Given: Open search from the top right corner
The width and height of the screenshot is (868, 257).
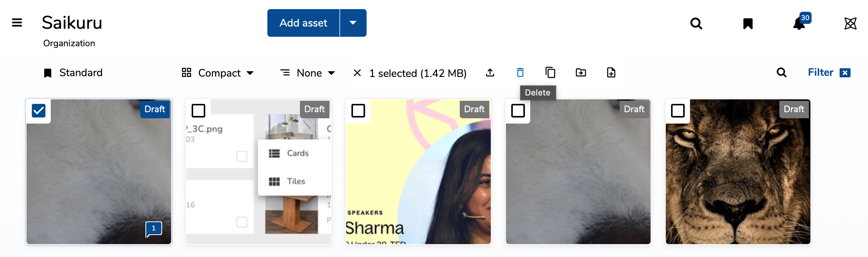Looking at the screenshot, I should (696, 24).
